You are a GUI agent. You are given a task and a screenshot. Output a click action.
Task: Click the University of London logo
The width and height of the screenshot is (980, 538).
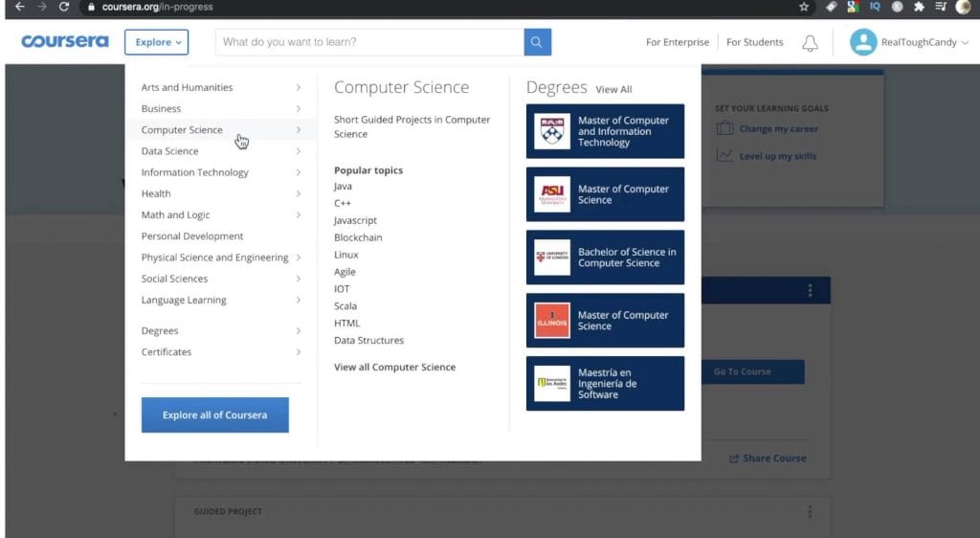click(552, 258)
